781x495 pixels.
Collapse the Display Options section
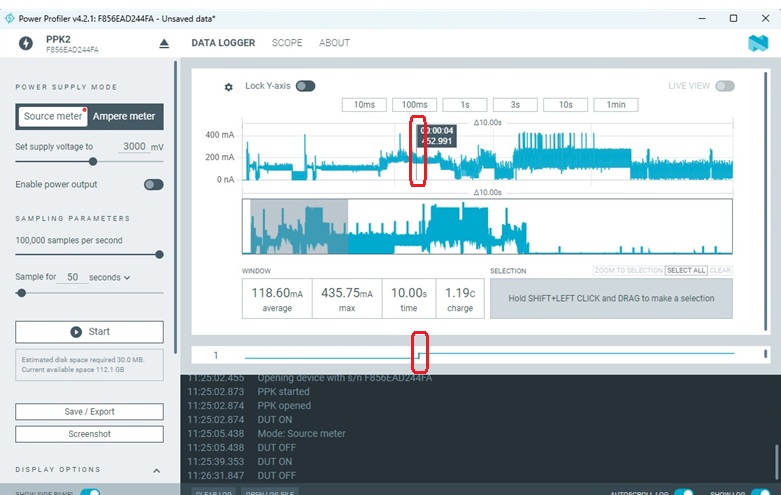coord(156,471)
